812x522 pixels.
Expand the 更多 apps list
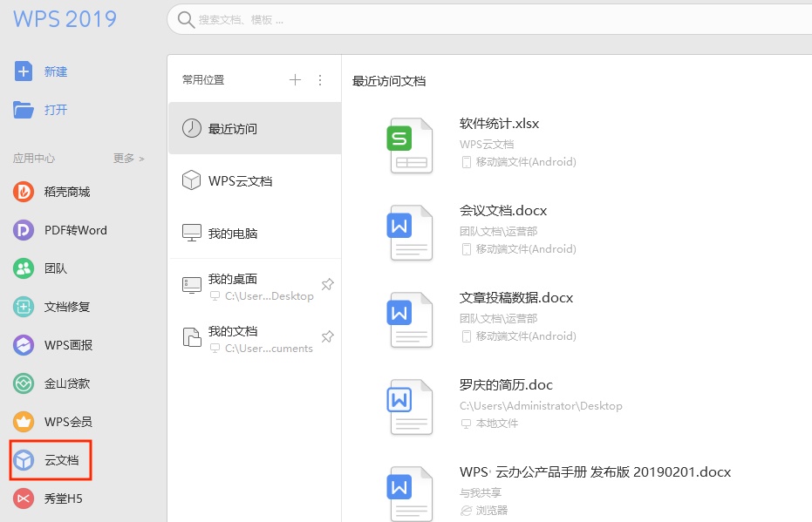point(129,159)
